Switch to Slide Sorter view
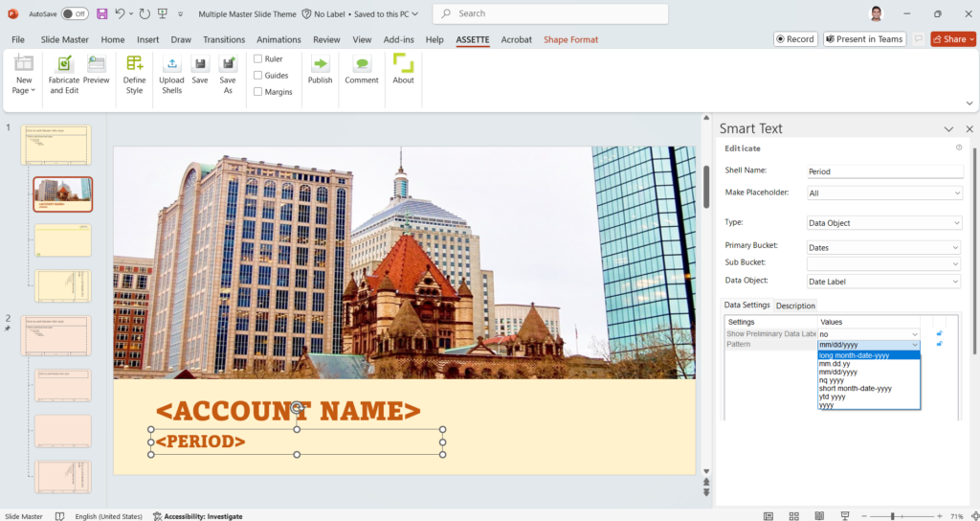The height and width of the screenshot is (521, 980). click(793, 516)
